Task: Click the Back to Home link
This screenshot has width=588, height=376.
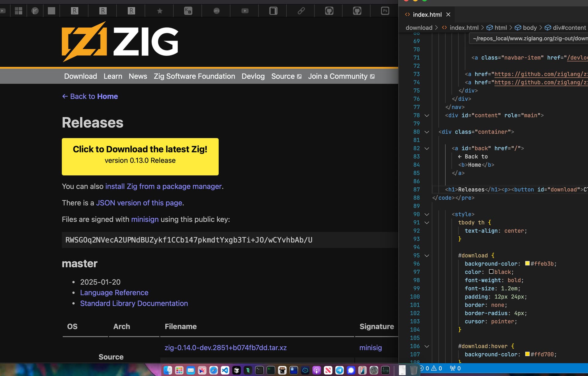Action: tap(90, 96)
